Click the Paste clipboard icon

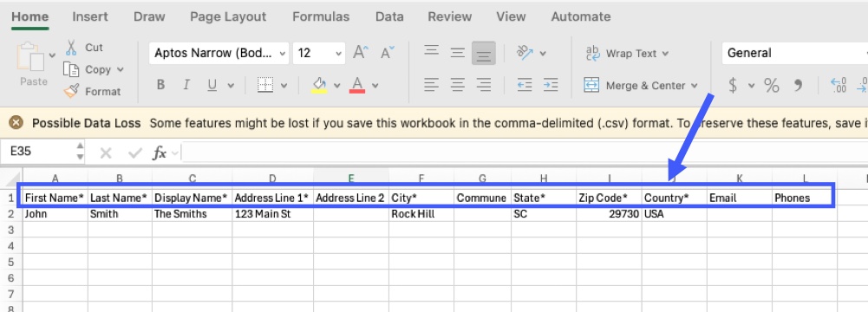pos(31,56)
